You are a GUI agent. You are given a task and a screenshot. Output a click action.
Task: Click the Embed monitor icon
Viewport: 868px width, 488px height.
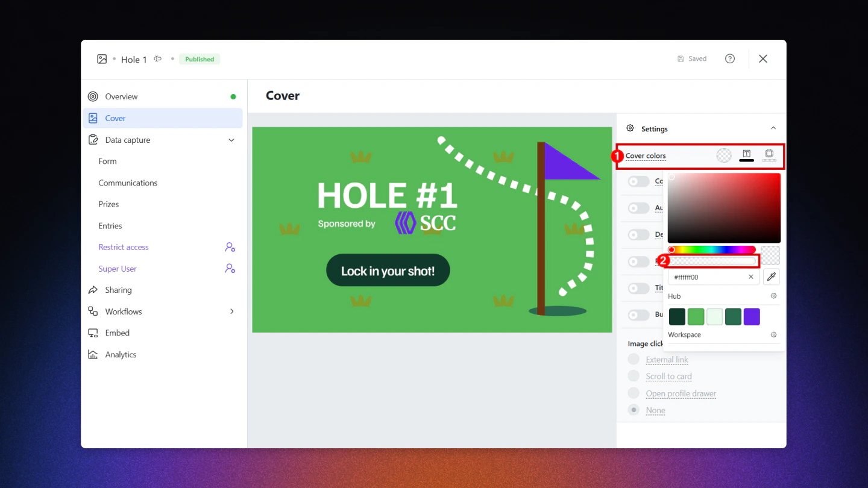93,333
